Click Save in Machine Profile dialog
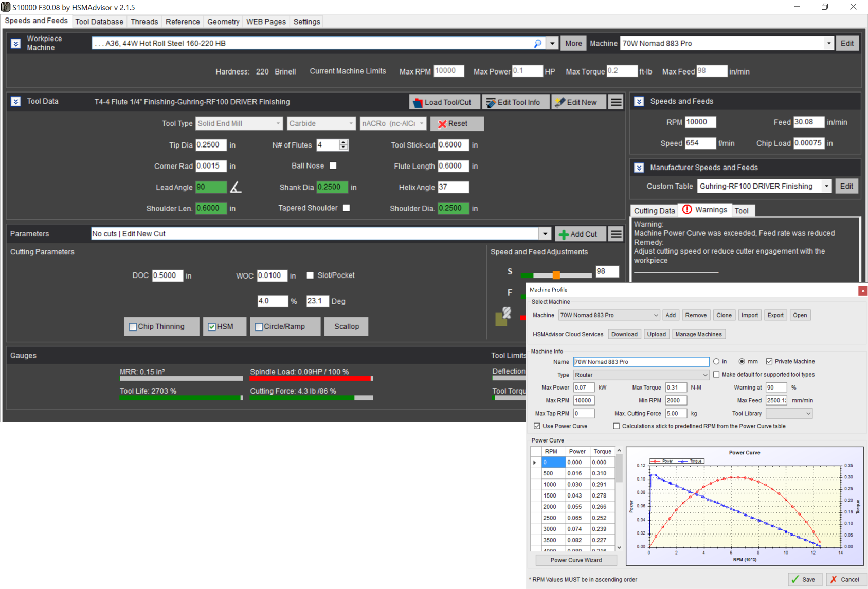Image resolution: width=868 pixels, height=589 pixels. pos(805,579)
